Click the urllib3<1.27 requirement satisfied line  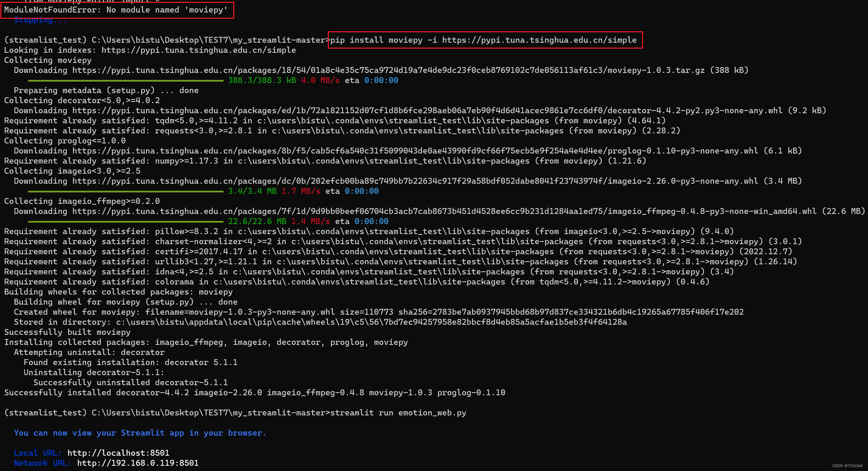(400, 262)
